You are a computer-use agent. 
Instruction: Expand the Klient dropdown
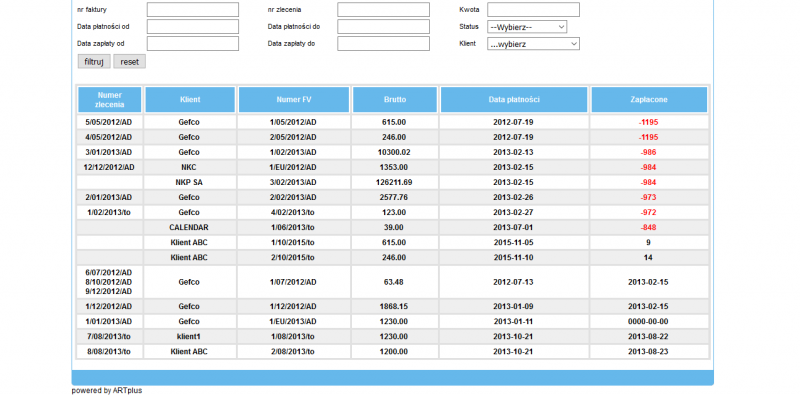[533, 44]
